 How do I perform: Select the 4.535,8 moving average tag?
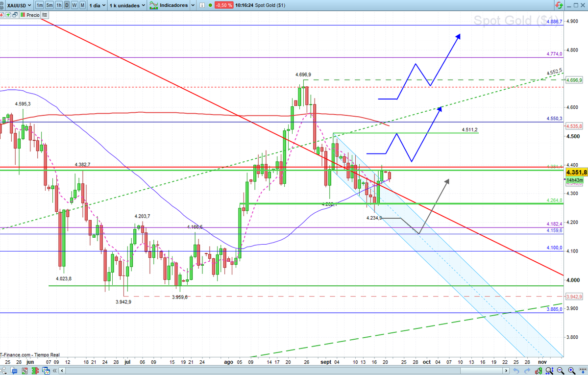(573, 126)
